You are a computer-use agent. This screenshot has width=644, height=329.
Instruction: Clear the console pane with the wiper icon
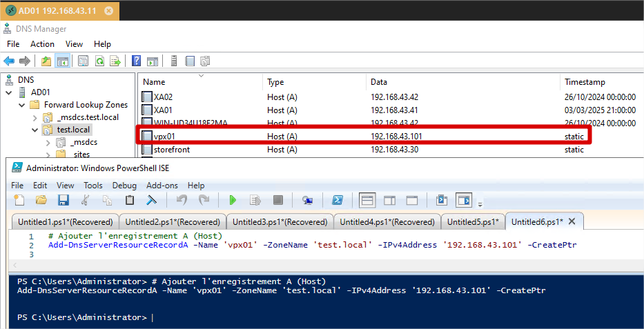[x=152, y=200]
